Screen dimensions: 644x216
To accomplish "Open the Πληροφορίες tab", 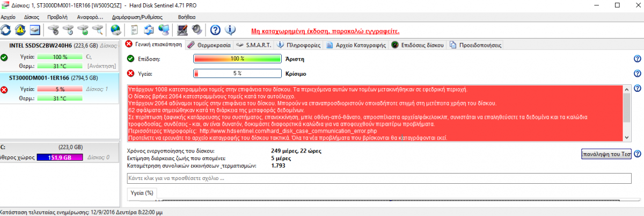I will (298, 45).
